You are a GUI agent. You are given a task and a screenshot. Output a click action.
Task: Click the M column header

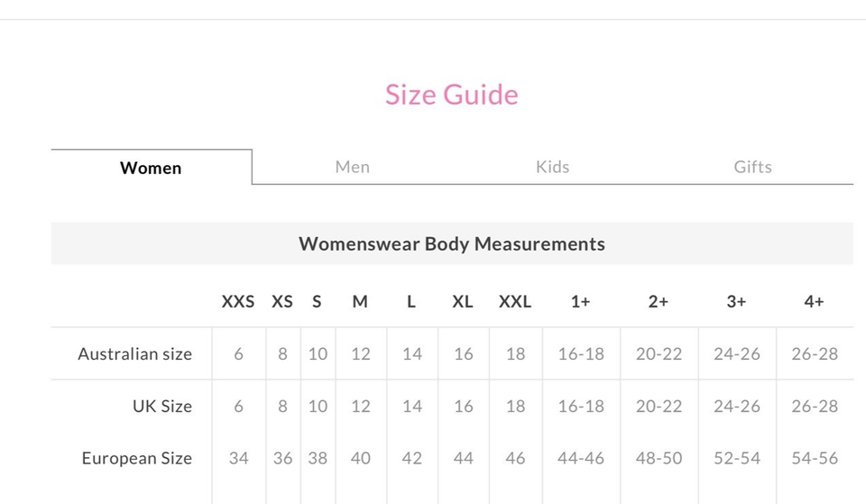click(x=360, y=302)
